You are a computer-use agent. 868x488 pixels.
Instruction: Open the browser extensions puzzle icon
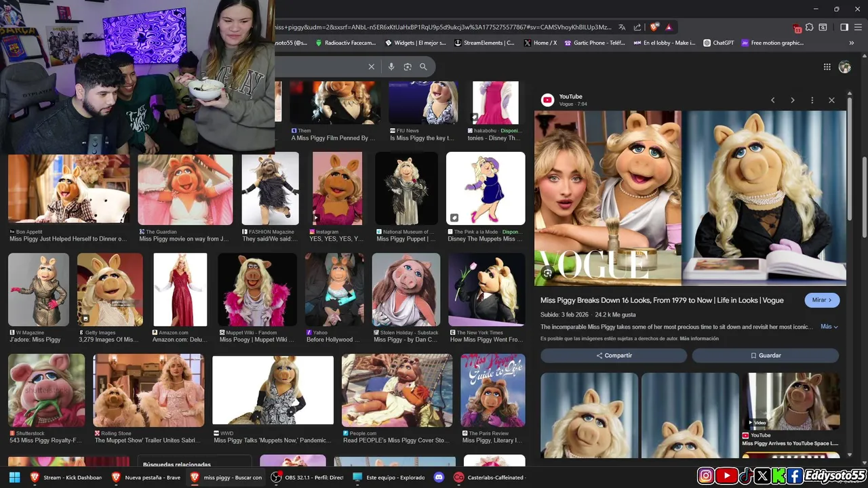(809, 27)
